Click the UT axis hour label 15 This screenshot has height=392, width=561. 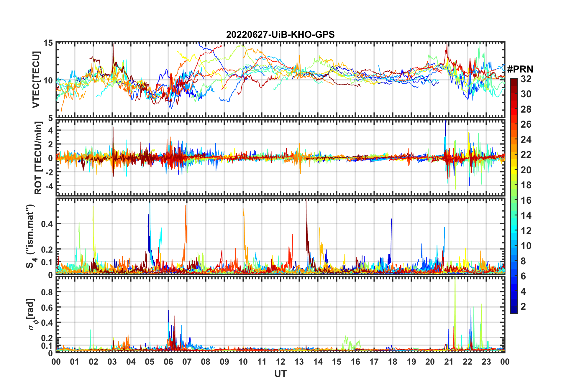point(337,362)
